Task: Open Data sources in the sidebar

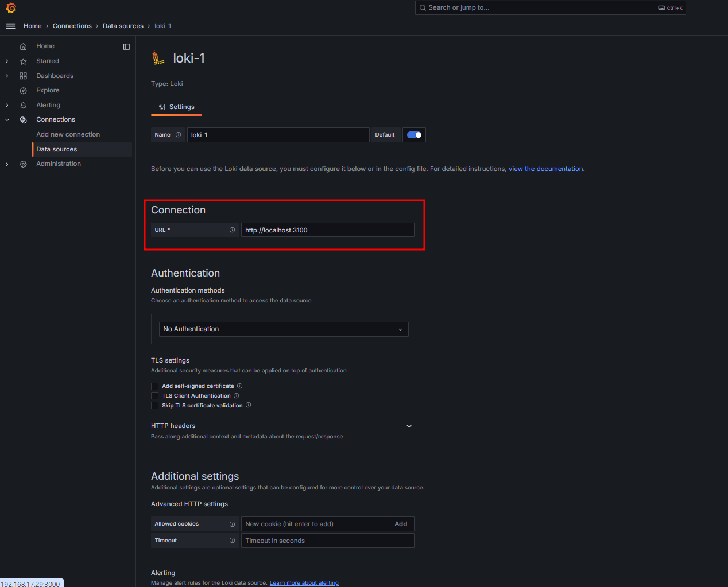Action: click(56, 150)
